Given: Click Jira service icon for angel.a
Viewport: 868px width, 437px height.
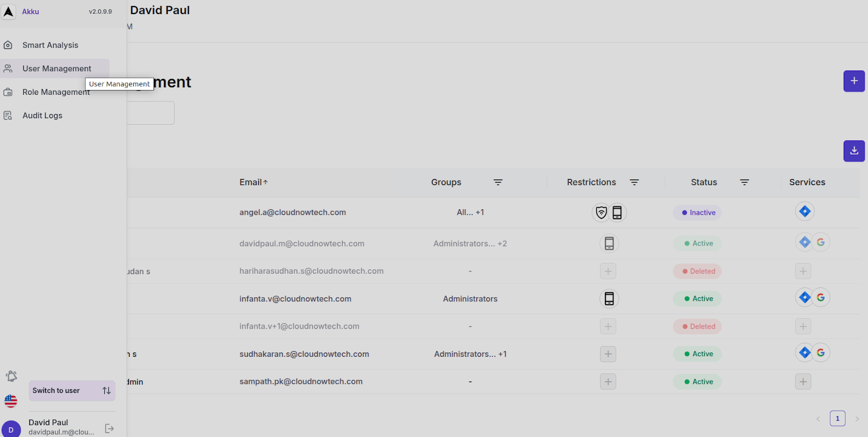Looking at the screenshot, I should [x=805, y=211].
